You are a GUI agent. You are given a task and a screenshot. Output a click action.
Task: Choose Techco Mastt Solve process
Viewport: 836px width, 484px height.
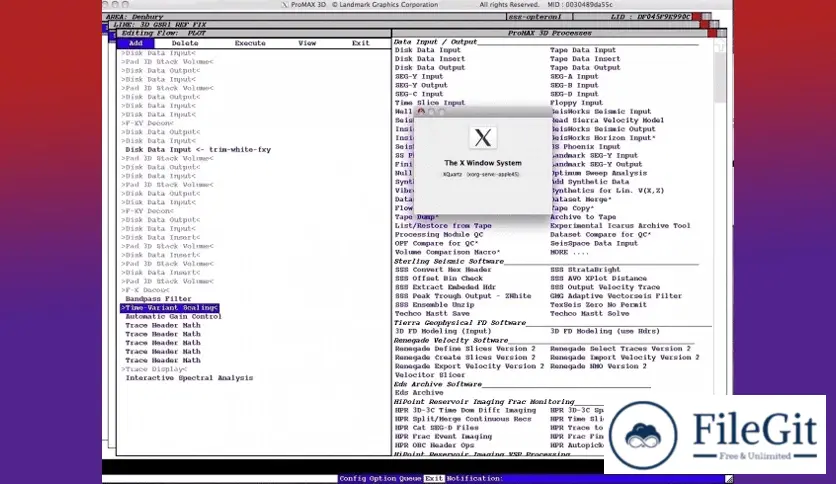click(x=590, y=314)
